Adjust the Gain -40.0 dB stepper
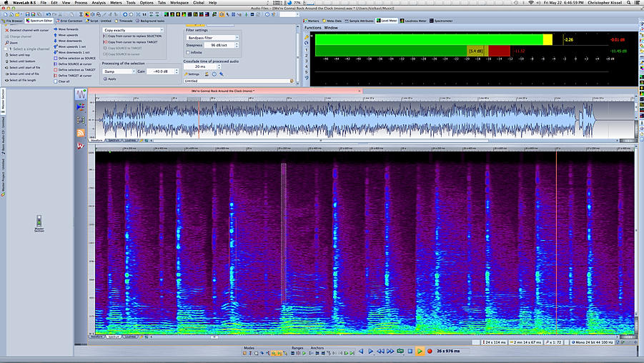Image resolution: width=644 pixels, height=363 pixels. 177,71
